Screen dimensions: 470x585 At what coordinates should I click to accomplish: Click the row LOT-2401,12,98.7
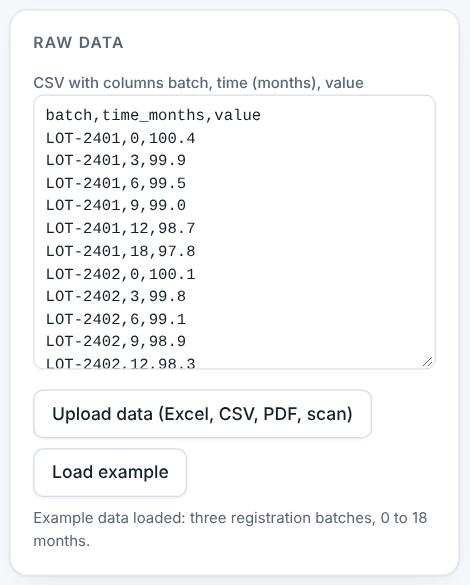tap(120, 228)
